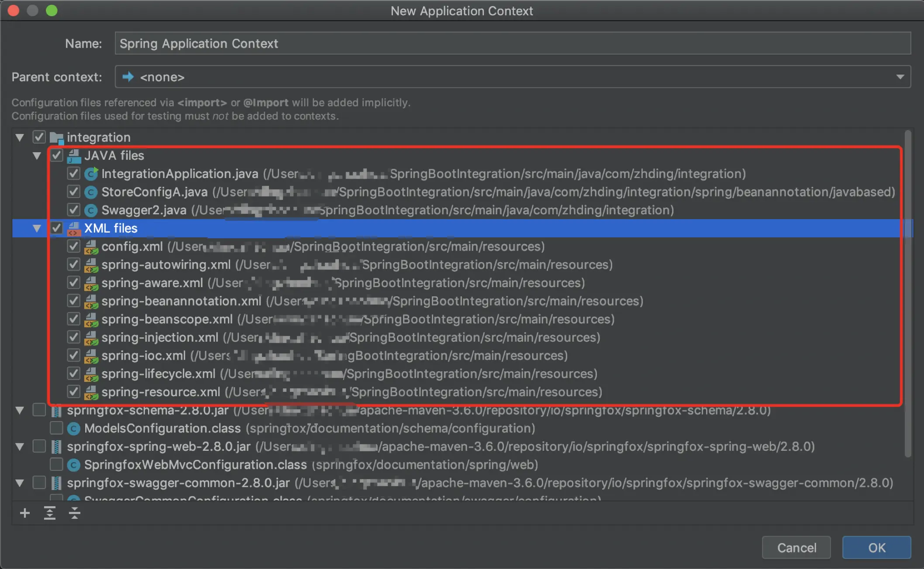Click the Expand All toolbar icon
The width and height of the screenshot is (924, 569).
(x=50, y=513)
